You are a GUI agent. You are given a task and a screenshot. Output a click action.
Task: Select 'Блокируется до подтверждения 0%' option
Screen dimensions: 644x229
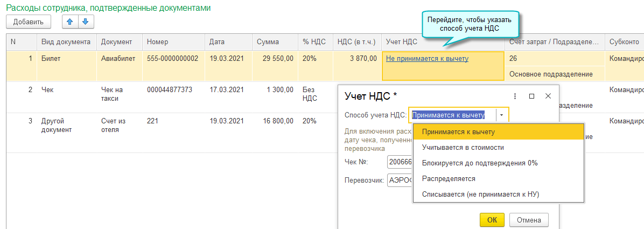point(480,163)
